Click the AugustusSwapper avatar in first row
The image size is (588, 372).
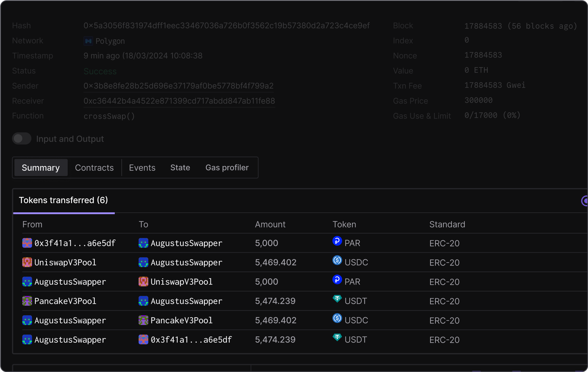click(143, 243)
